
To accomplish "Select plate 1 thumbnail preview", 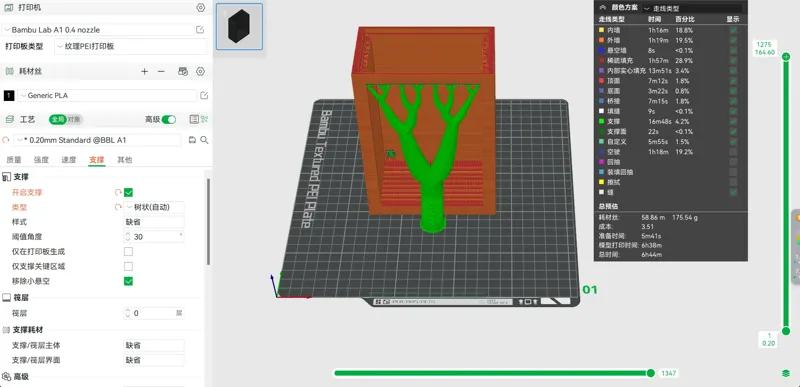I will pos(239,27).
